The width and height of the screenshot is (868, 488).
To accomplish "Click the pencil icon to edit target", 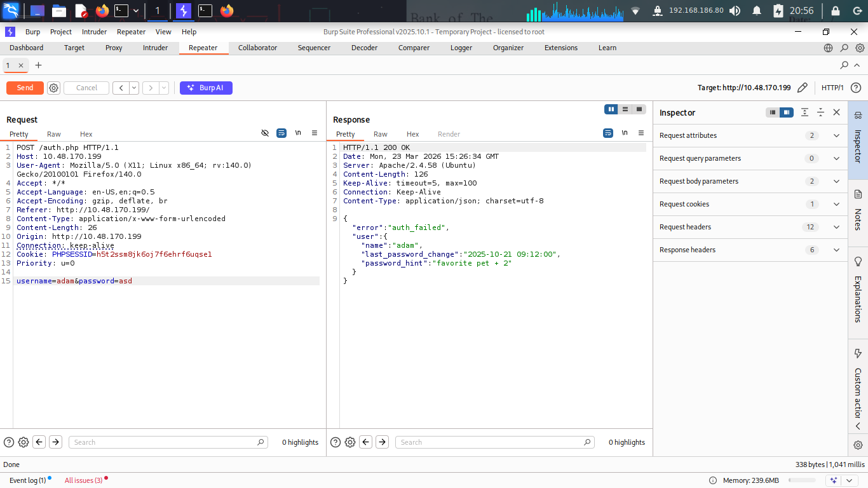I will (x=803, y=88).
